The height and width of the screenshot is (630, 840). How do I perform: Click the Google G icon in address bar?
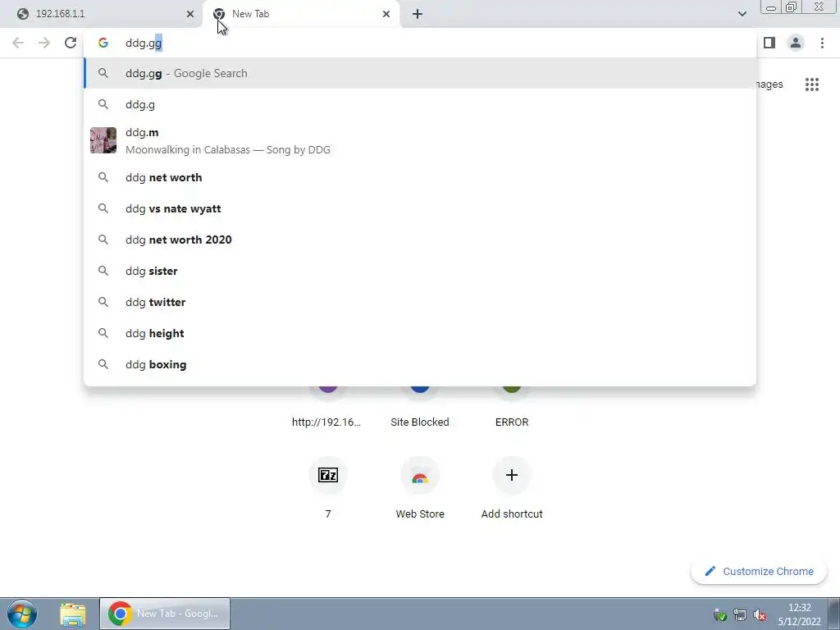[103, 43]
